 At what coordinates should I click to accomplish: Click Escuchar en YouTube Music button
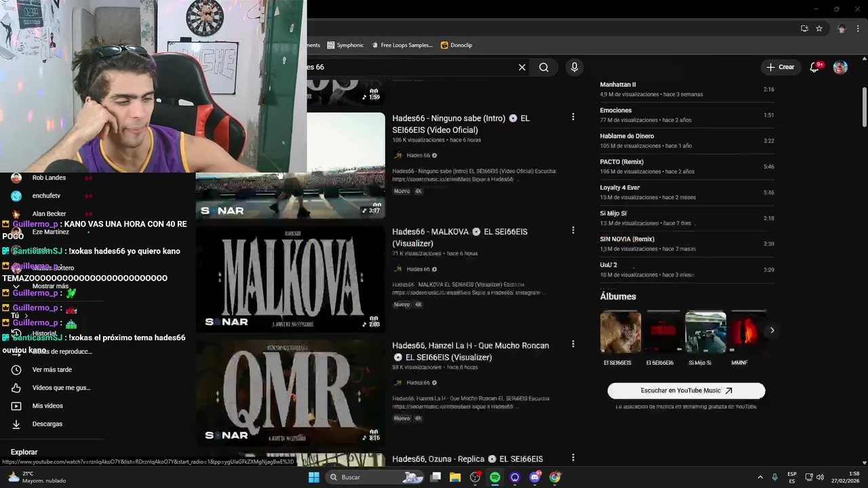pos(686,390)
